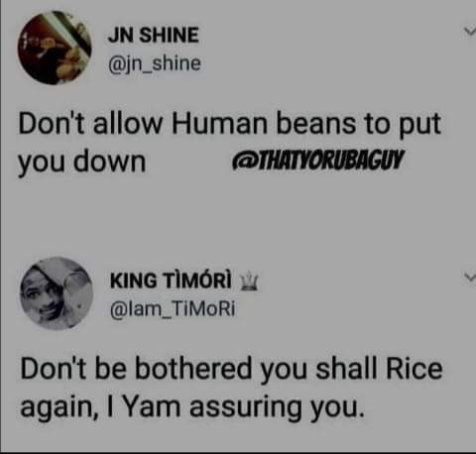Expand the options chevron on JN SHINE's tweet

(469, 32)
